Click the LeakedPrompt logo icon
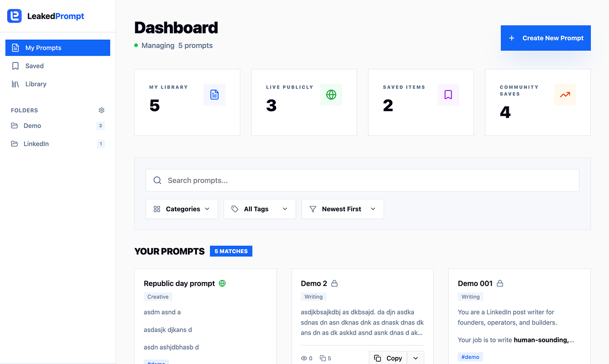This screenshot has height=364, width=609. (14, 16)
